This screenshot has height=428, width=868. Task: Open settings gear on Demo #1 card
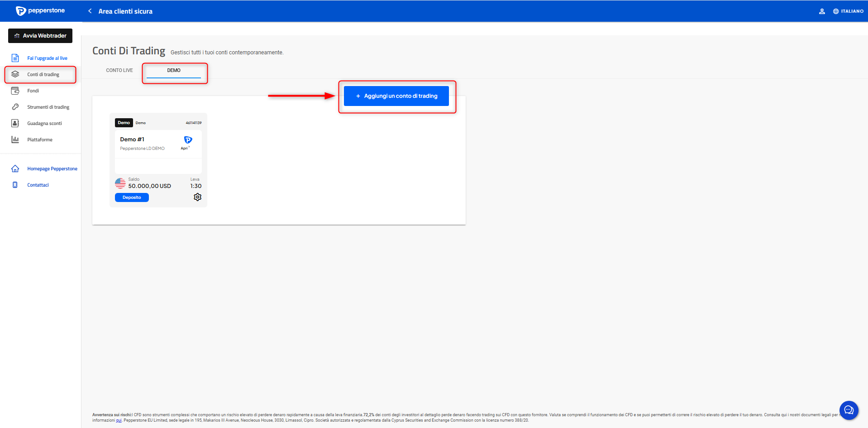(197, 197)
